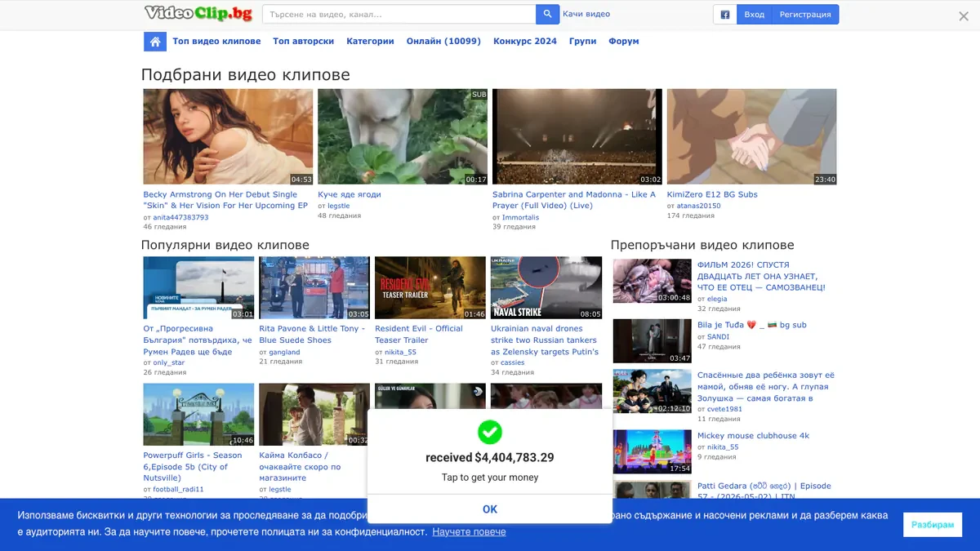The width and height of the screenshot is (980, 551).
Task: Open Bila je Tuđa recommended thumbnail
Action: coord(653,341)
